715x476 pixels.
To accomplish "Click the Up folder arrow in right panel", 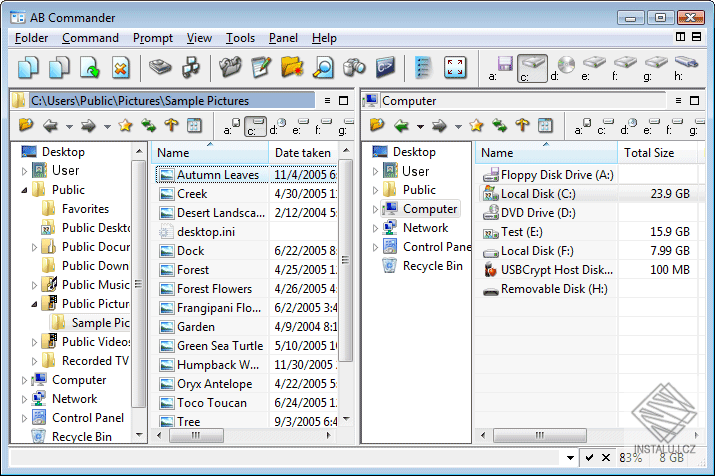I will click(x=523, y=125).
